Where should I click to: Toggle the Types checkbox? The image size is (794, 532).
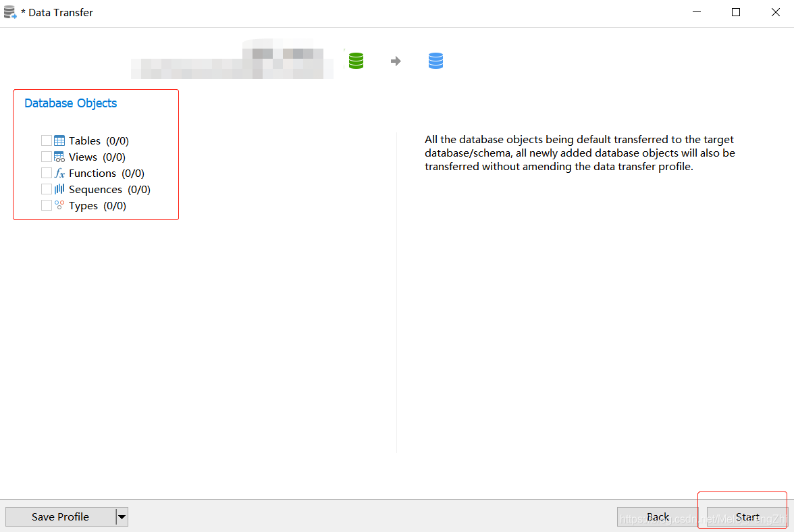coord(46,205)
